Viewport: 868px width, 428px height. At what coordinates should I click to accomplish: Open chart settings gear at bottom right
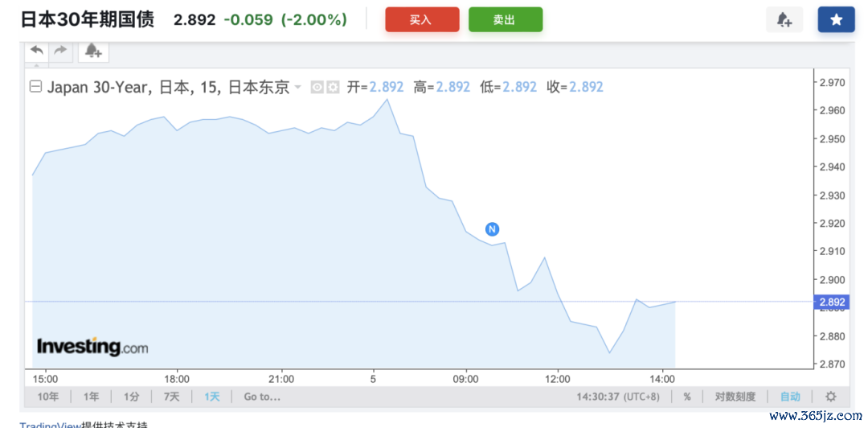[831, 397]
